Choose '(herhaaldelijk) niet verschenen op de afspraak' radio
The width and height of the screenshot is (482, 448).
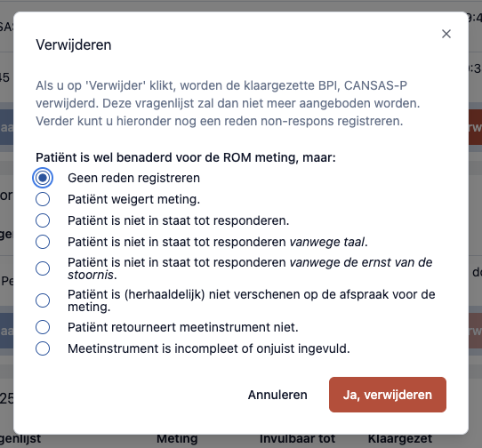(x=43, y=300)
